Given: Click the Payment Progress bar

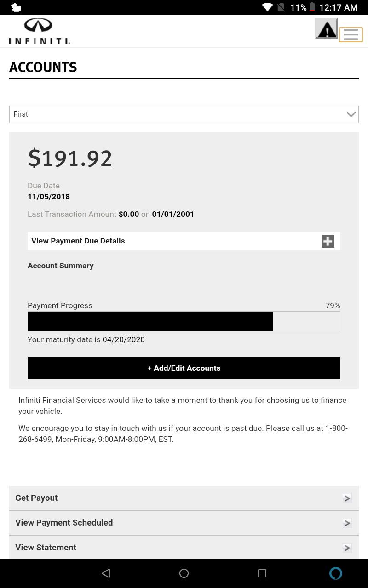Looking at the screenshot, I should pos(184,321).
